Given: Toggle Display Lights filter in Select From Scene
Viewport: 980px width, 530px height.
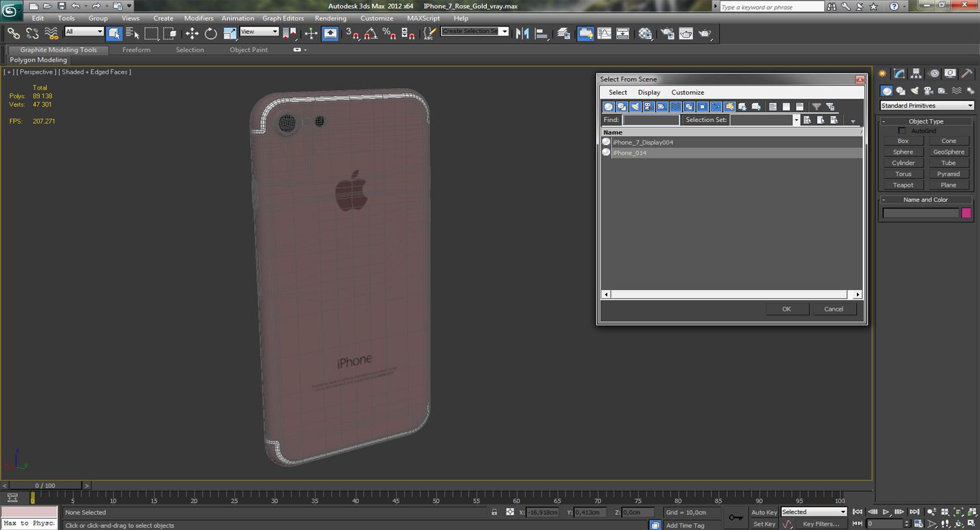Looking at the screenshot, I should [x=635, y=107].
